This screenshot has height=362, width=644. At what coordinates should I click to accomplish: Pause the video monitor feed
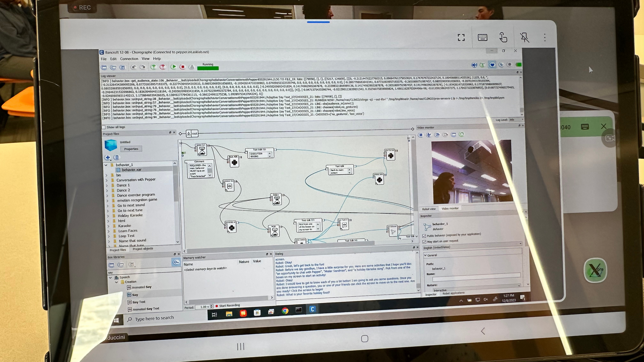click(x=421, y=135)
